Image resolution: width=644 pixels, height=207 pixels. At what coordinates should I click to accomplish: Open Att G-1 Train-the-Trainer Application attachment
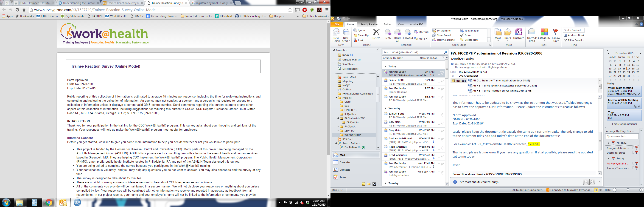[499, 80]
